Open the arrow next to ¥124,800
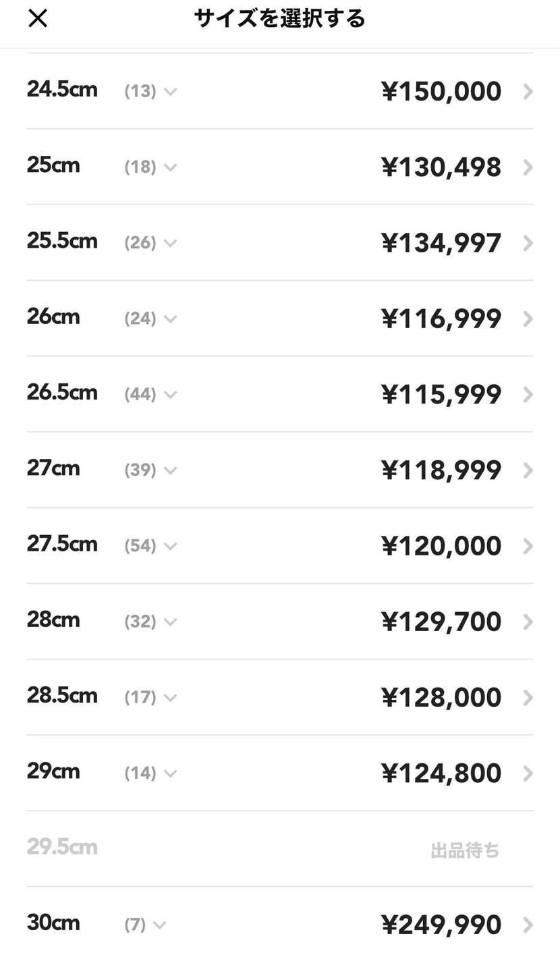Viewport: 560px width, 957px height. coord(528,773)
